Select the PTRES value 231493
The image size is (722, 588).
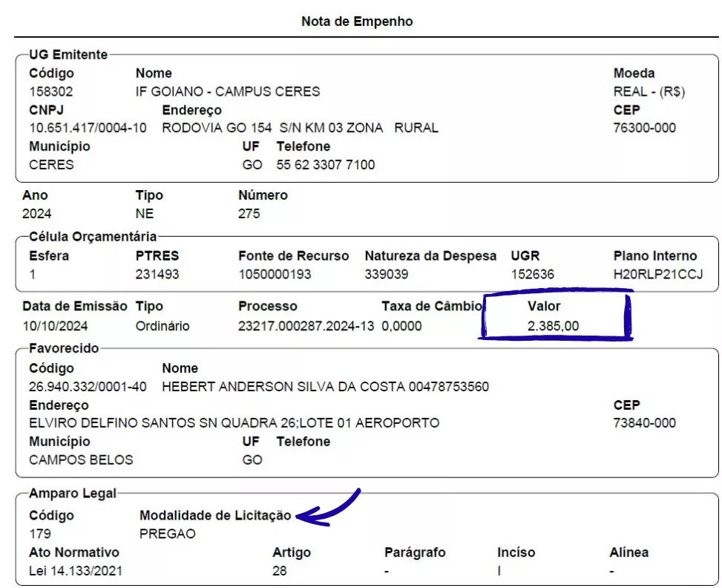tap(157, 274)
